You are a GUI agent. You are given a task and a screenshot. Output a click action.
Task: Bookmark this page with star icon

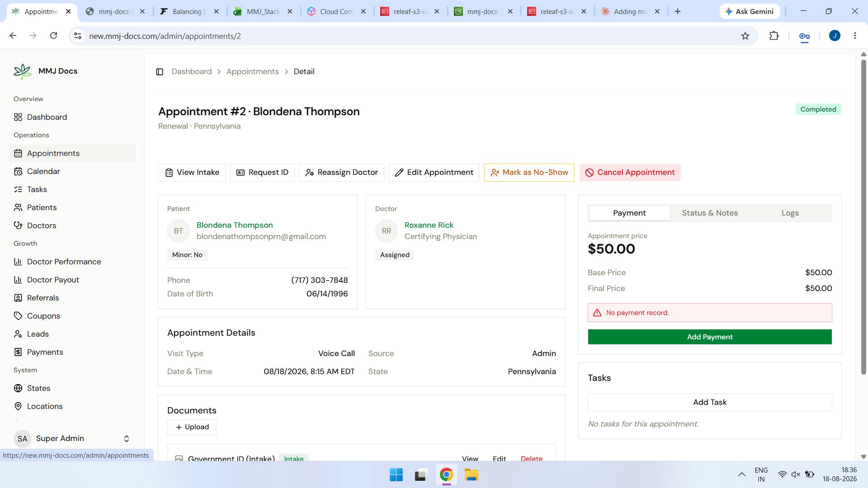point(745,36)
